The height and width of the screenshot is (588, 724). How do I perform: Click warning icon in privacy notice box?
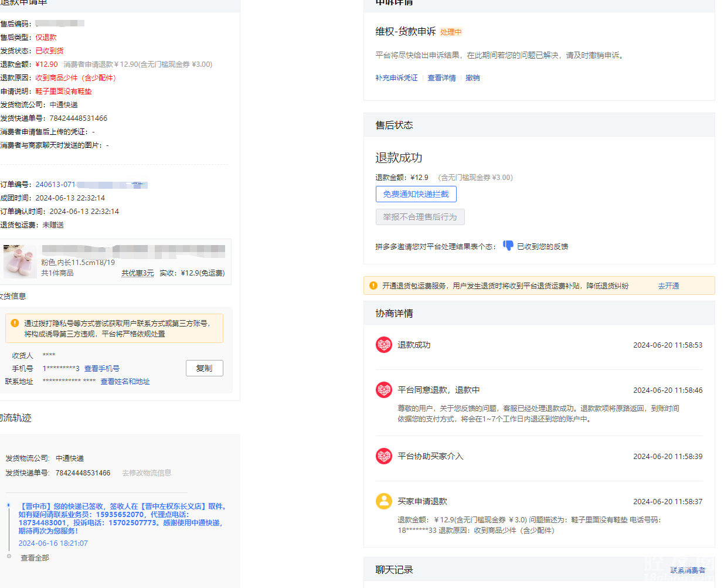pyautogui.click(x=15, y=323)
